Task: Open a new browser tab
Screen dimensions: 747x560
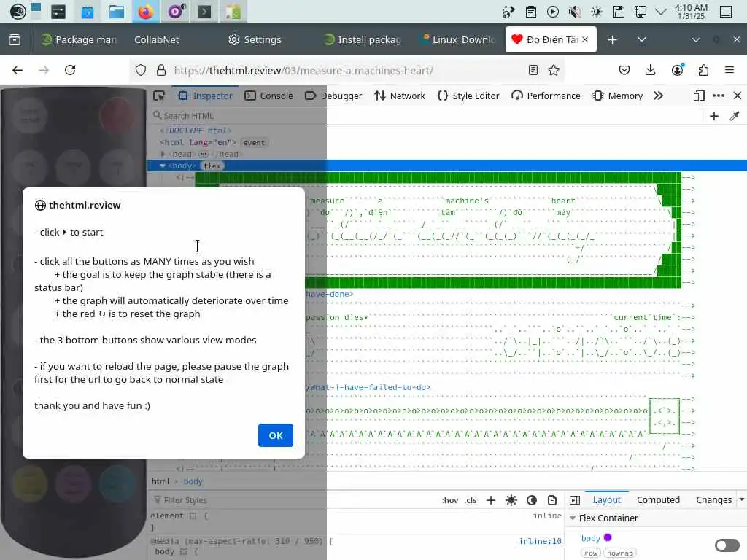Action: click(x=612, y=39)
